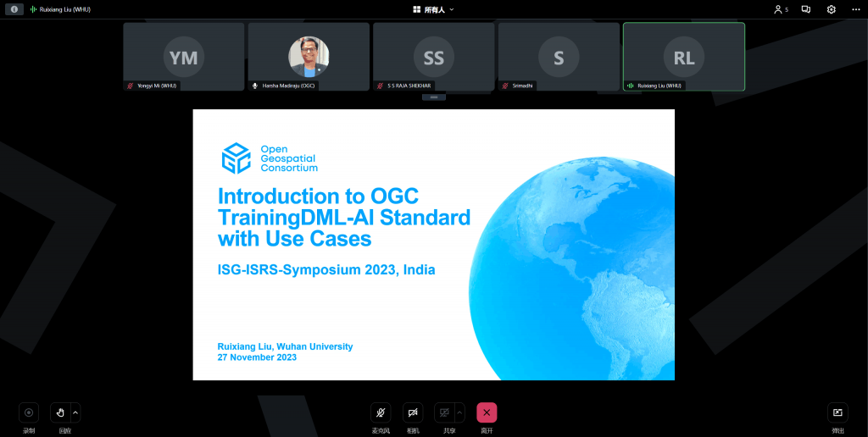The width and height of the screenshot is (868, 437).
Task: Click the Harsha Madiraju (OGC) name label
Action: point(288,86)
